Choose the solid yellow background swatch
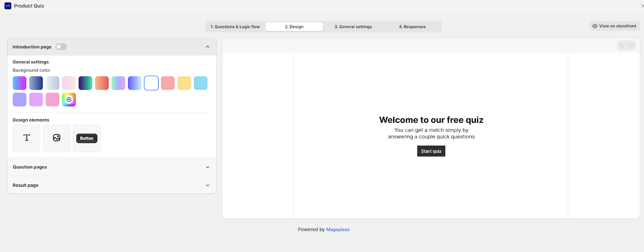Viewport: 644px width, 252px height. tap(184, 83)
